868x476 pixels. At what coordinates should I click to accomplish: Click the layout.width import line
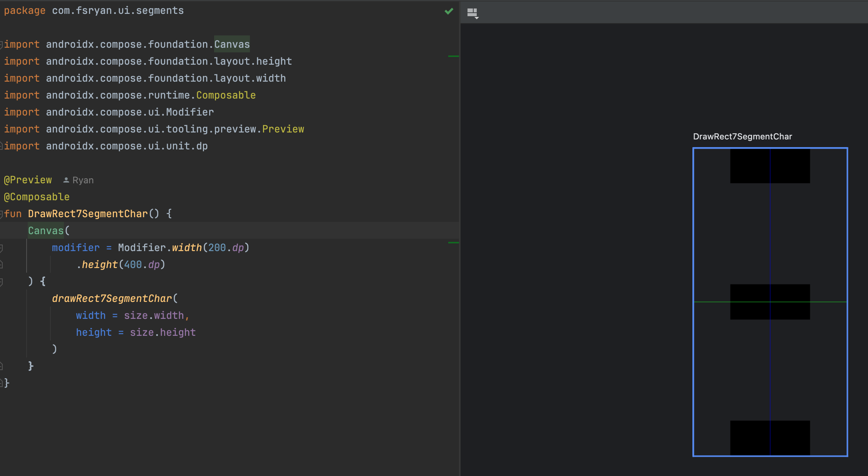point(145,79)
